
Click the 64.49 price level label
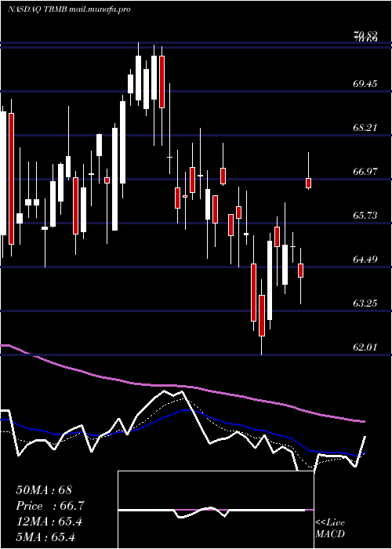365,260
